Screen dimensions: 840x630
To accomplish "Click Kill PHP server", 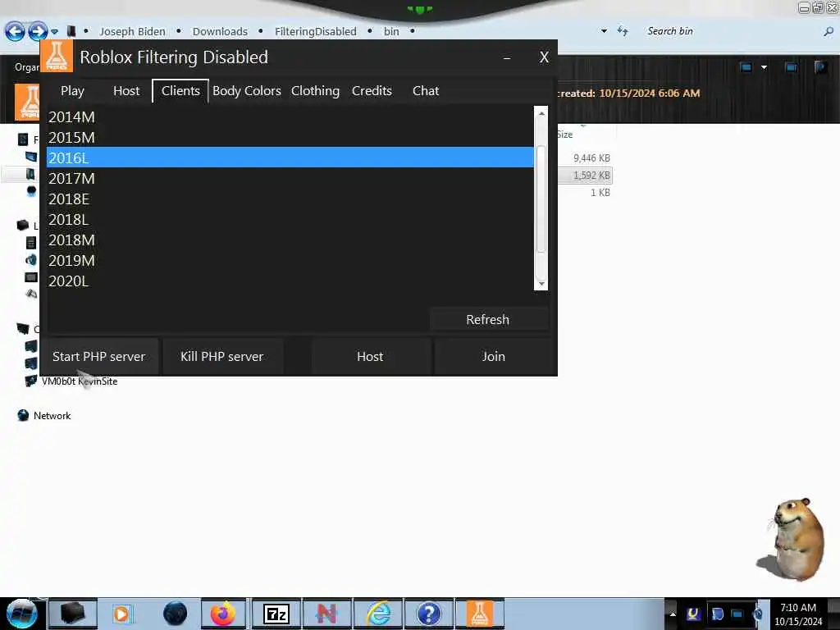I will (x=221, y=356).
